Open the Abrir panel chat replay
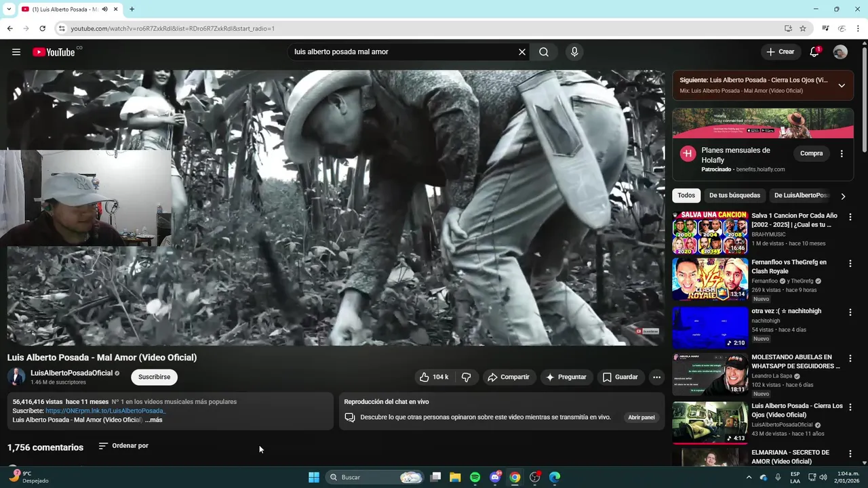Image resolution: width=868 pixels, height=488 pixels. (642, 418)
